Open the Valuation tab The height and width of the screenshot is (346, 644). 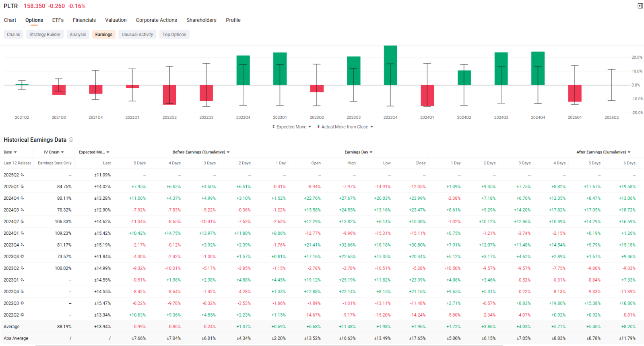point(116,20)
